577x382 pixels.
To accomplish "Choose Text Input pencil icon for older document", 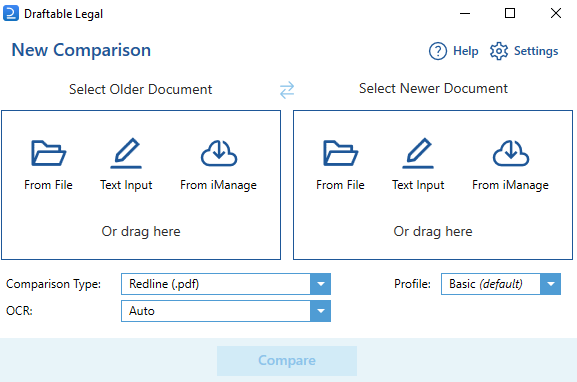I will click(126, 153).
